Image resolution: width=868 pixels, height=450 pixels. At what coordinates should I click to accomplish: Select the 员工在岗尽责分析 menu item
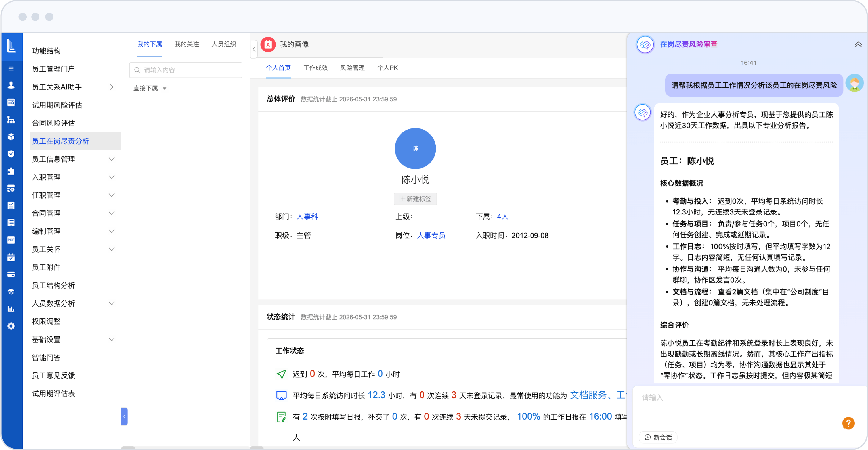pyautogui.click(x=76, y=141)
